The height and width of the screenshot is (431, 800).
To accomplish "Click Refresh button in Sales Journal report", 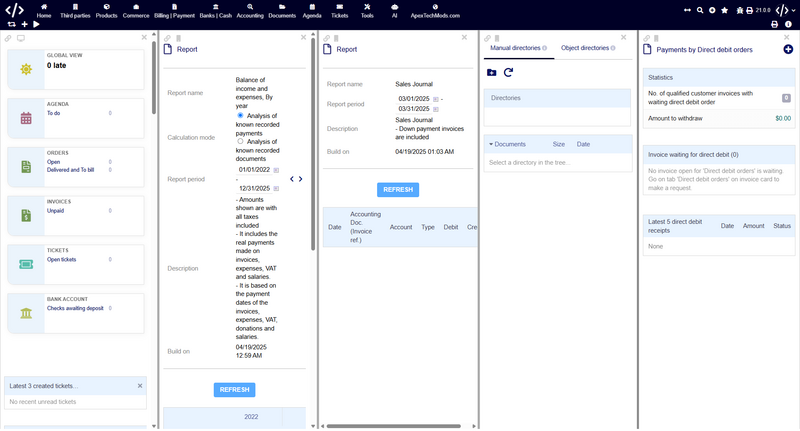I will point(397,190).
